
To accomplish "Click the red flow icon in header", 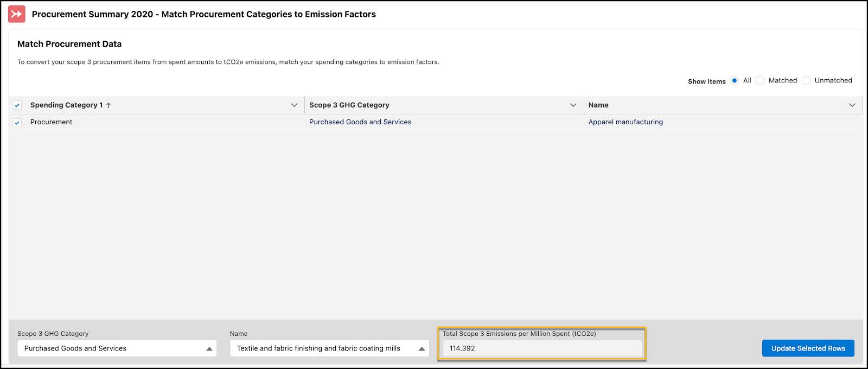I will click(x=17, y=14).
